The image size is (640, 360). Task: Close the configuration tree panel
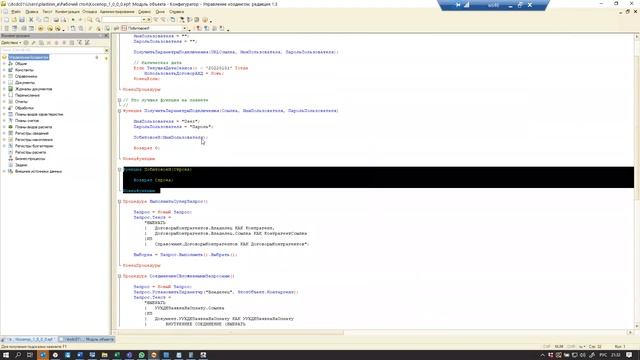point(107,36)
